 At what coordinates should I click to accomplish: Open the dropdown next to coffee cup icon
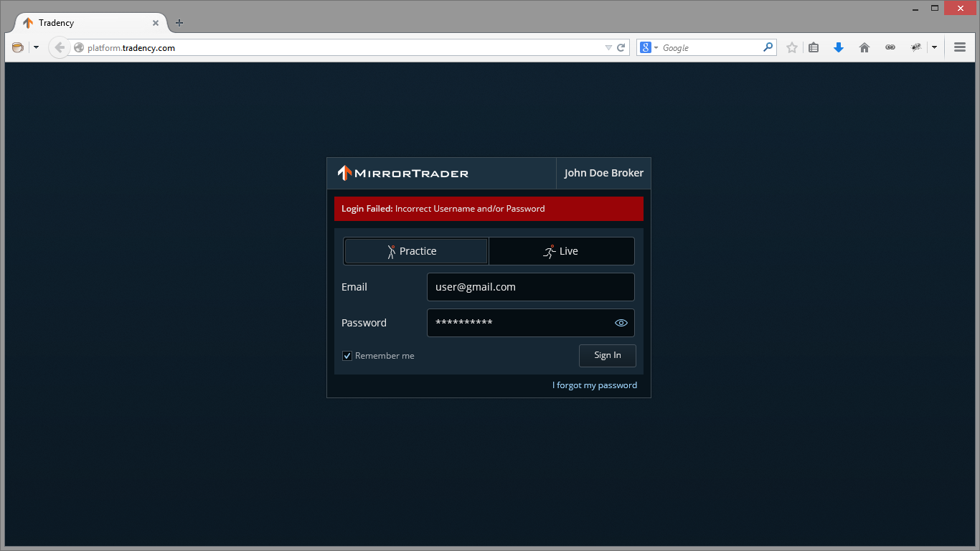coord(36,47)
